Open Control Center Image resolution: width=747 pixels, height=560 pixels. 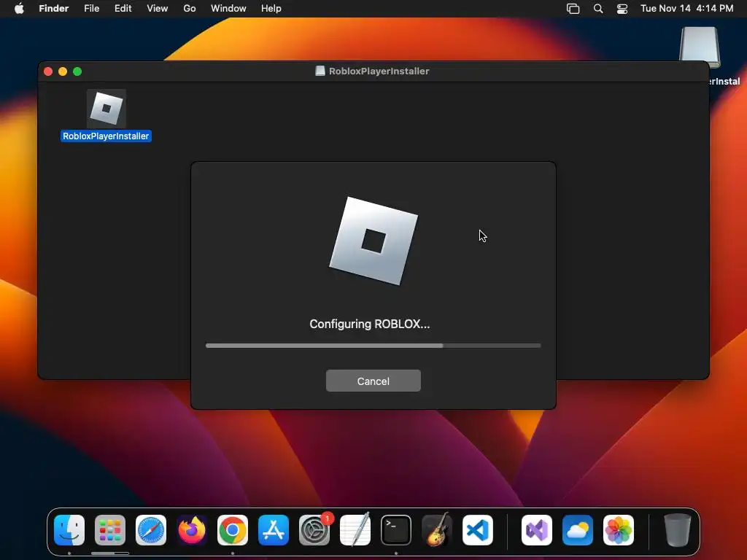coord(622,9)
